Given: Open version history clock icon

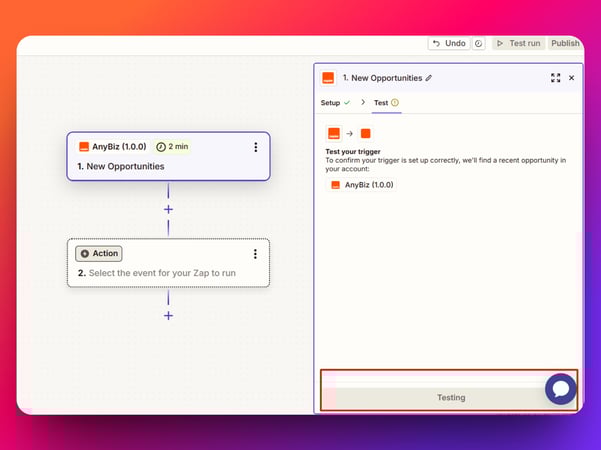Looking at the screenshot, I should 478,44.
